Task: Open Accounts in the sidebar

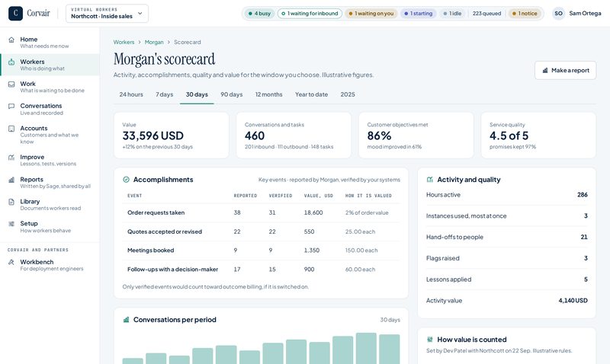Action: coord(50,135)
